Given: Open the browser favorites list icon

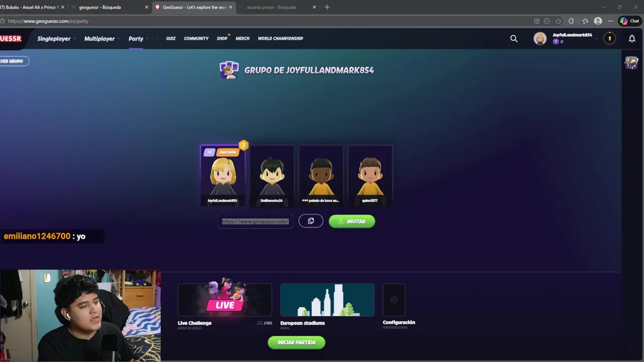Looking at the screenshot, I should (x=585, y=21).
